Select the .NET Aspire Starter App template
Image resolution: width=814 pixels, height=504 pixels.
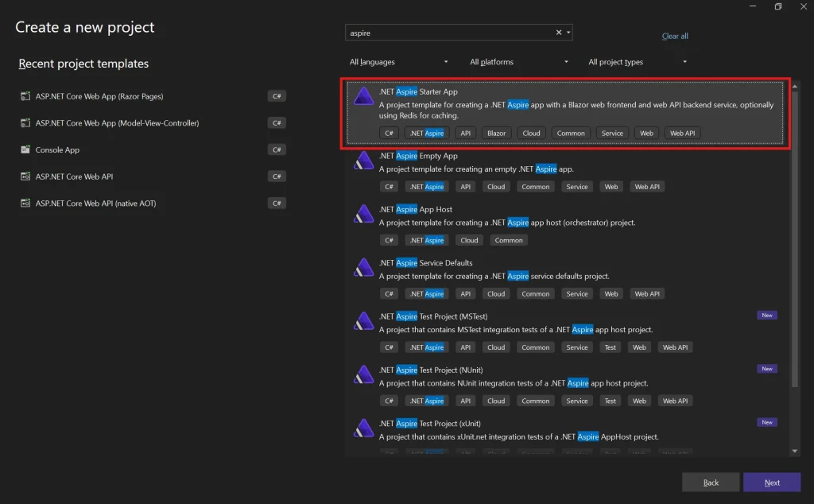click(565, 113)
